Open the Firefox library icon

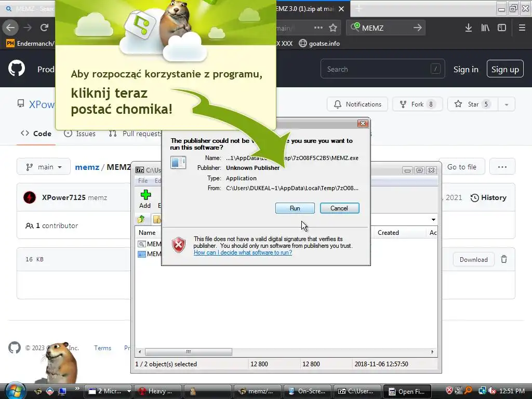tap(485, 28)
